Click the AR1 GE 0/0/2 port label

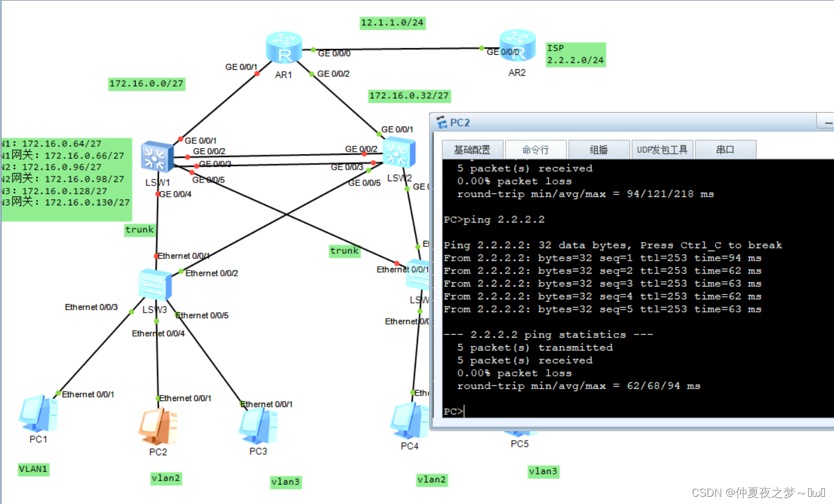[333, 73]
